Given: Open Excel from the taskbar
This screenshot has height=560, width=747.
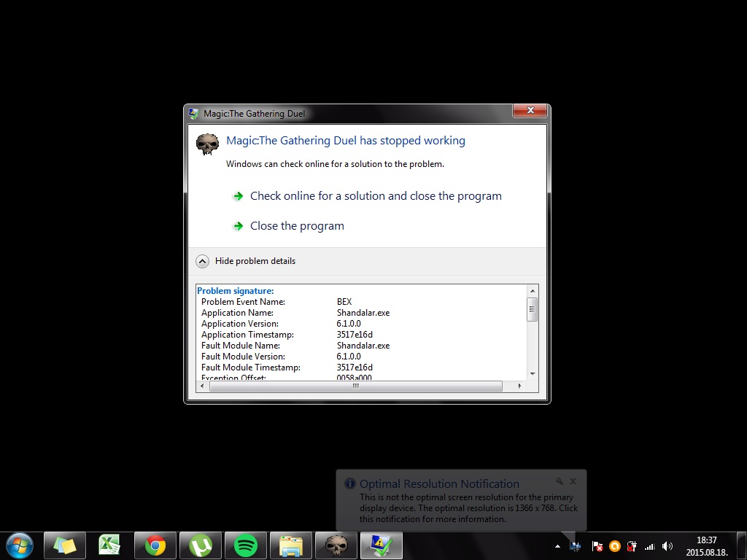Looking at the screenshot, I should [110, 545].
